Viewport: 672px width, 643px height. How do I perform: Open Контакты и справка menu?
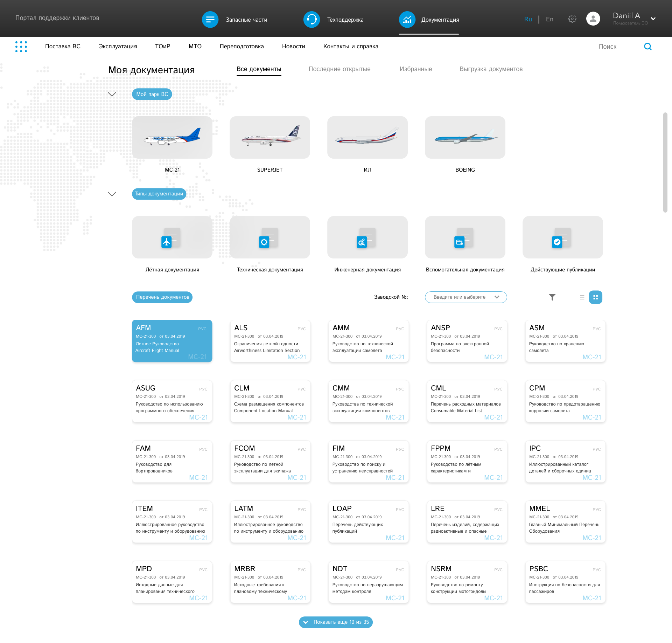tap(351, 46)
